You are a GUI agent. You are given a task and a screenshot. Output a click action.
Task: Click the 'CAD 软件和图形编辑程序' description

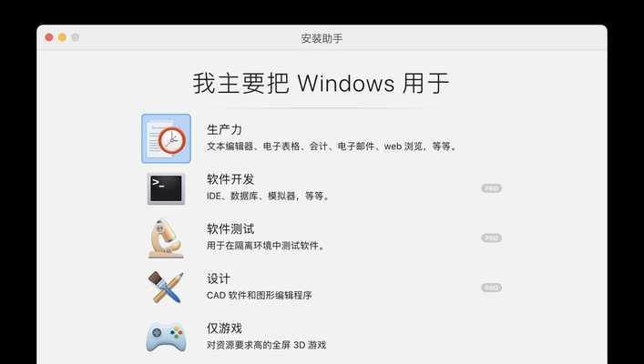[260, 296]
